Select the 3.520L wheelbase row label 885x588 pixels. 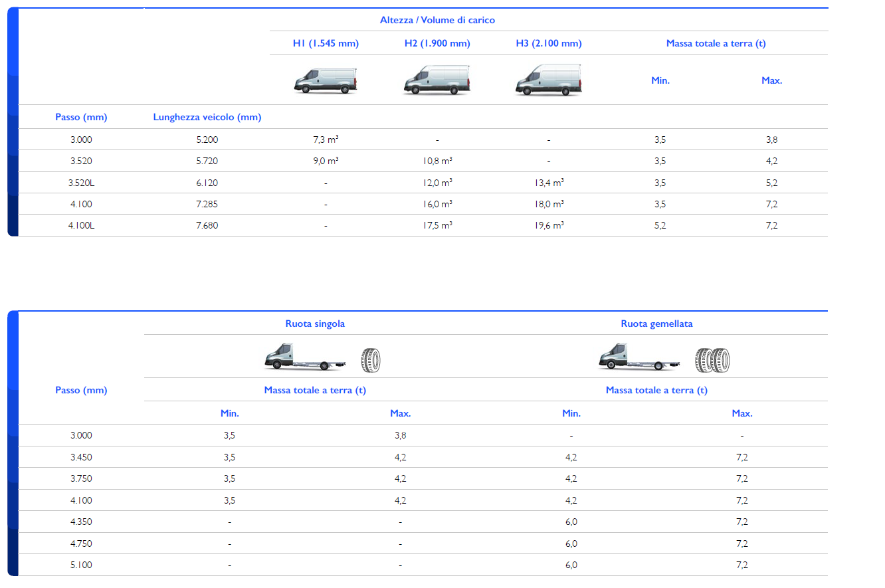click(81, 183)
